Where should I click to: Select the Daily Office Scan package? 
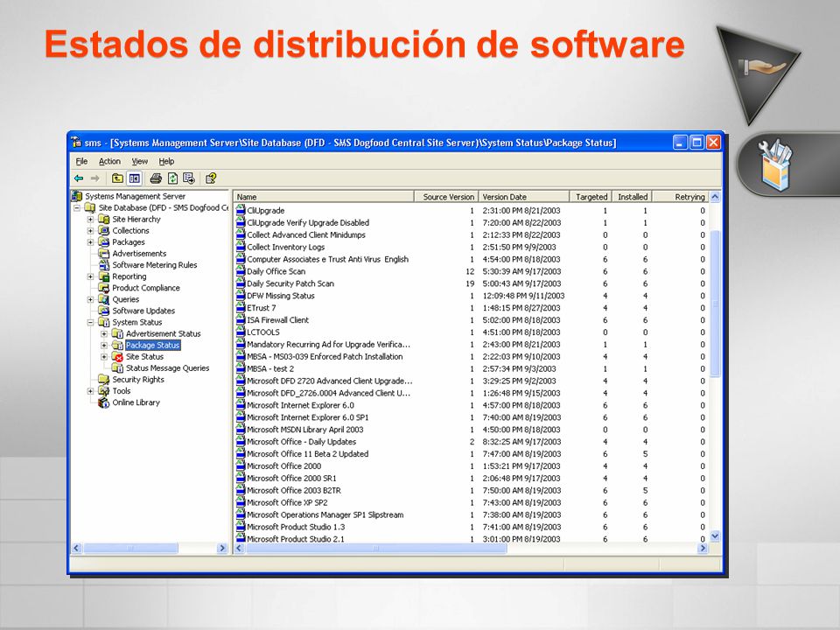(472, 271)
